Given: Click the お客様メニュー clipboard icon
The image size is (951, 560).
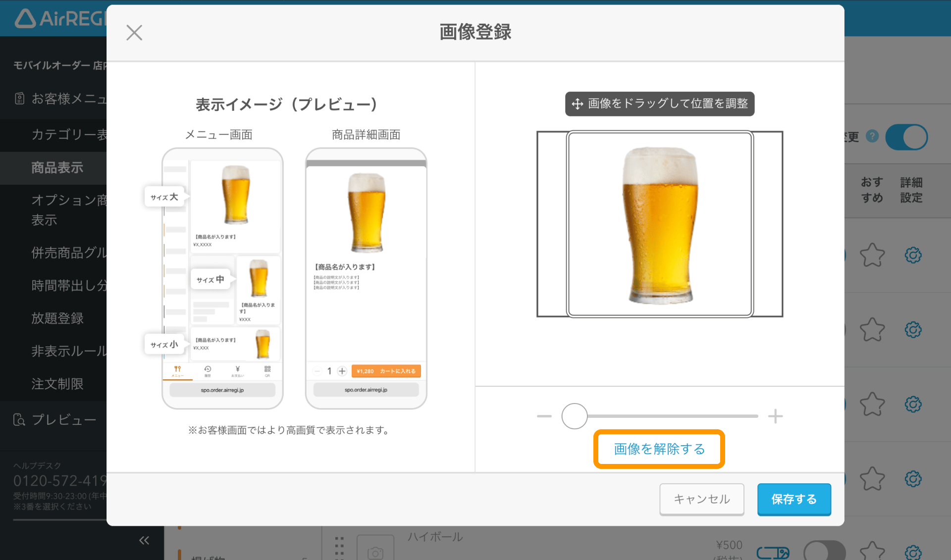Looking at the screenshot, I should 19,99.
